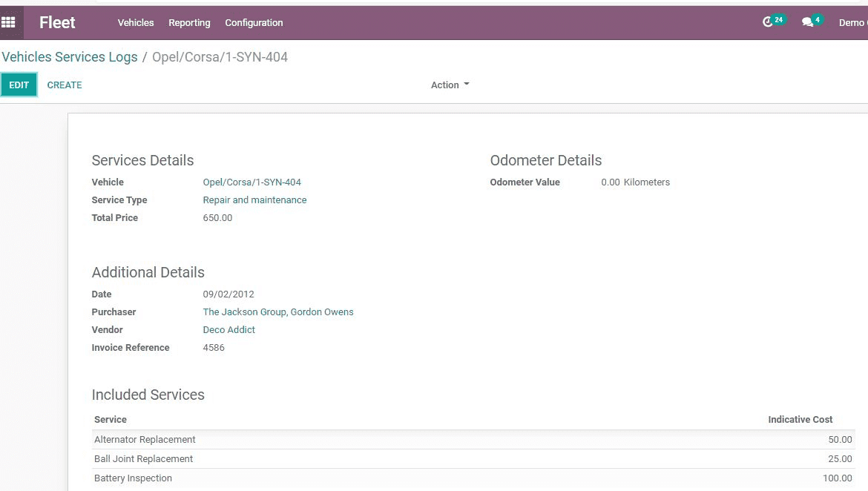Click the Invoice Reference field label
Image resolution: width=868 pixels, height=491 pixels.
click(130, 348)
